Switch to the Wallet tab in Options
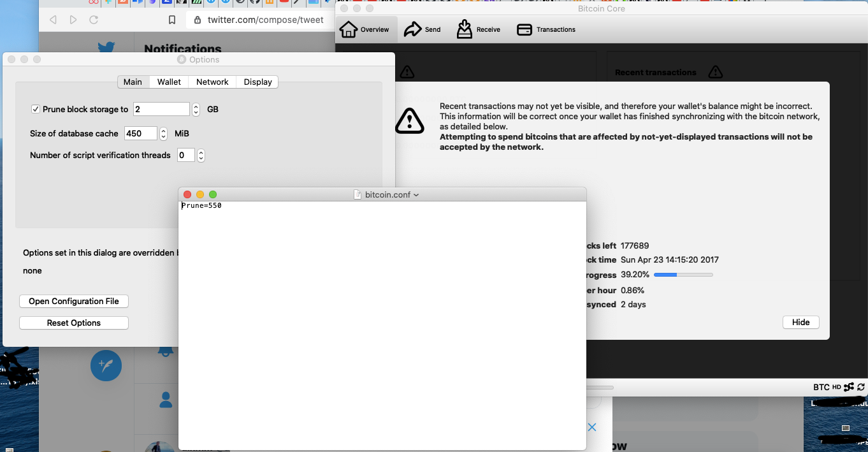 169,82
